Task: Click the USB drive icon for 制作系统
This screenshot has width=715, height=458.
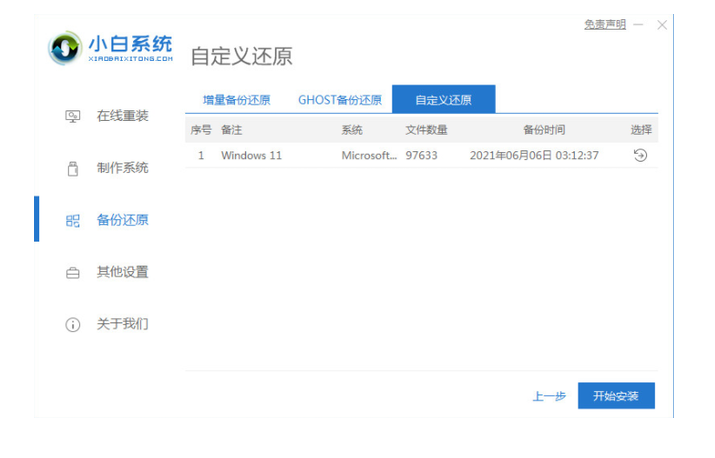Action: [x=72, y=168]
